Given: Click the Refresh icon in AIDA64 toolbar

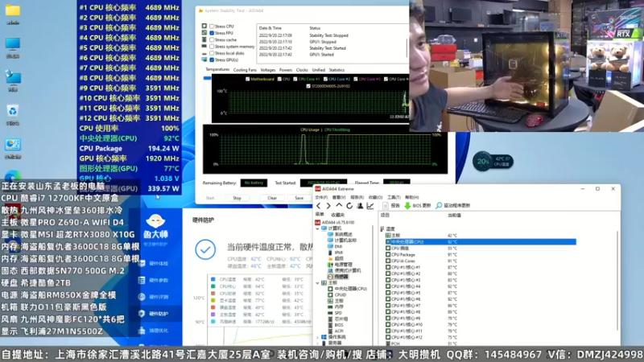Looking at the screenshot, I should 349,206.
